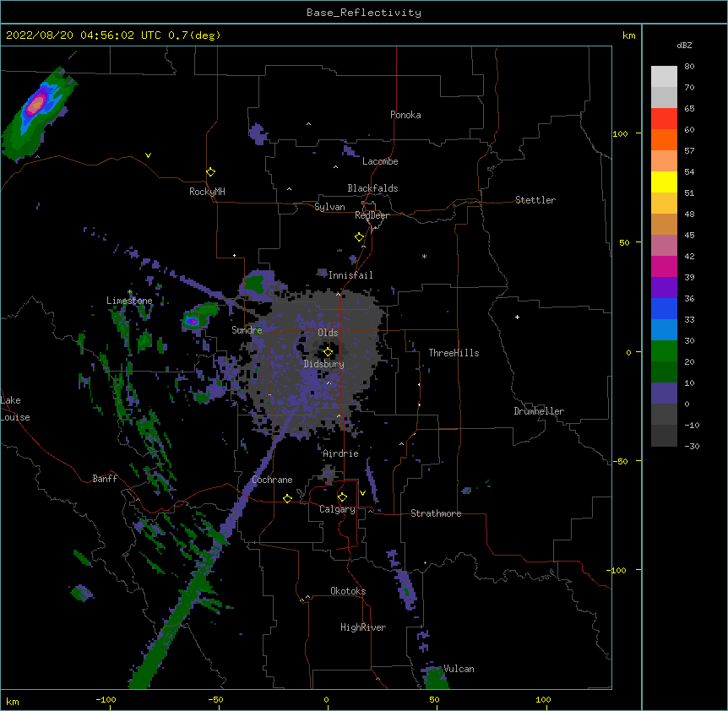Click the RedDeer city label
Viewport: 728px width, 711px height.
[x=372, y=215]
